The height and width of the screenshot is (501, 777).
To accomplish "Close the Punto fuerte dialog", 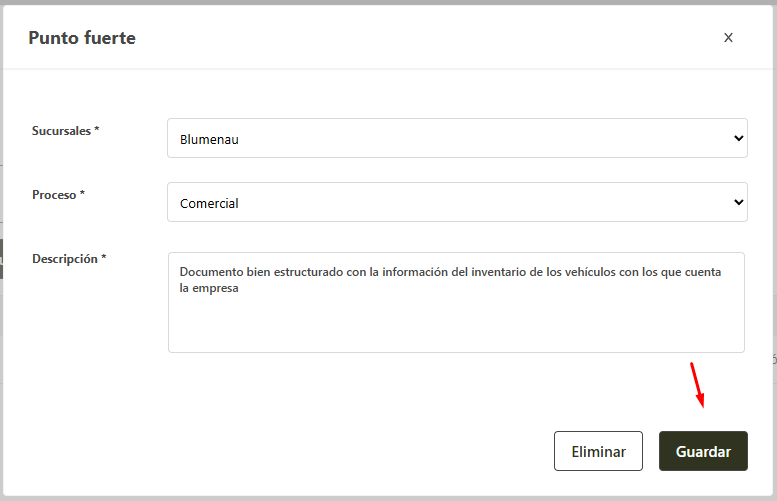I will click(728, 38).
